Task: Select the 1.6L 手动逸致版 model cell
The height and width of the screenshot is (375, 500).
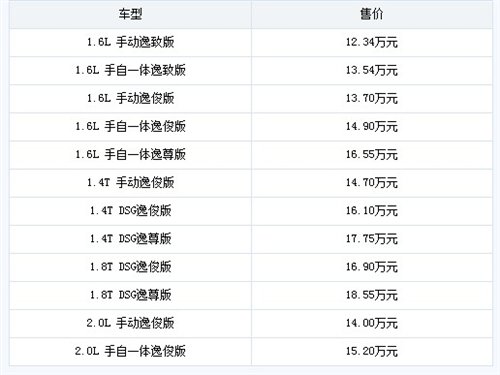Action: [x=130, y=42]
